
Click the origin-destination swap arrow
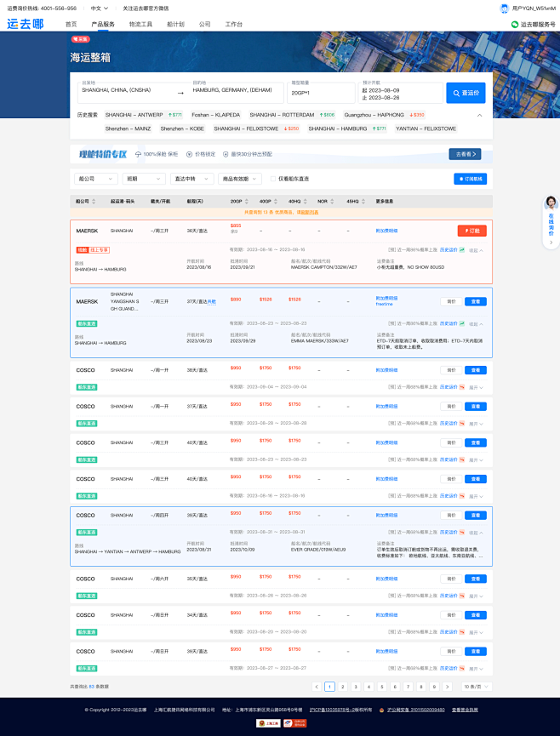point(180,94)
